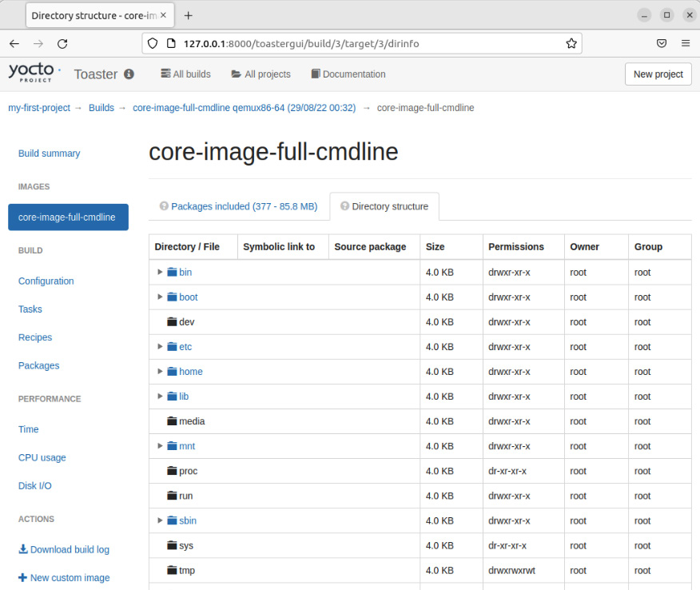700x590 pixels.
Task: Expand the lib directory arrow
Action: (x=160, y=397)
